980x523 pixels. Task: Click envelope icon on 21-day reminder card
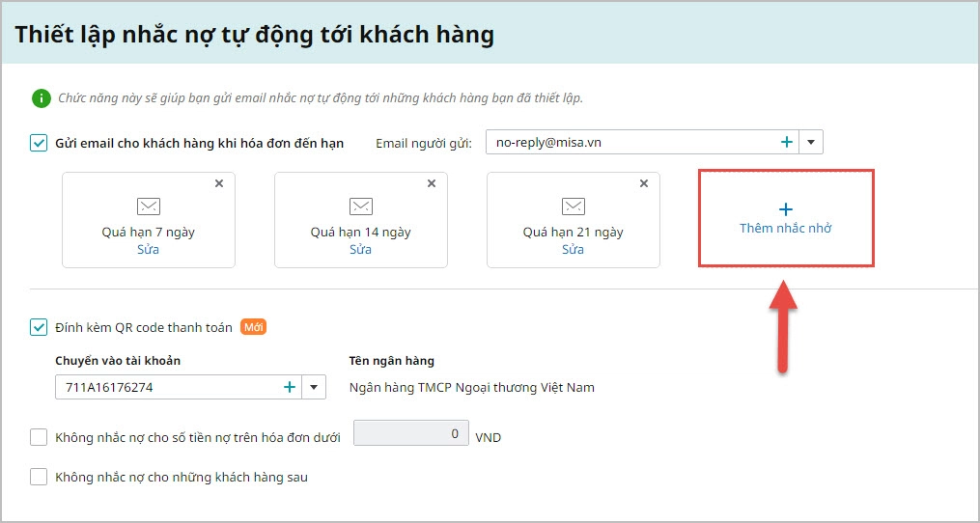pos(574,206)
